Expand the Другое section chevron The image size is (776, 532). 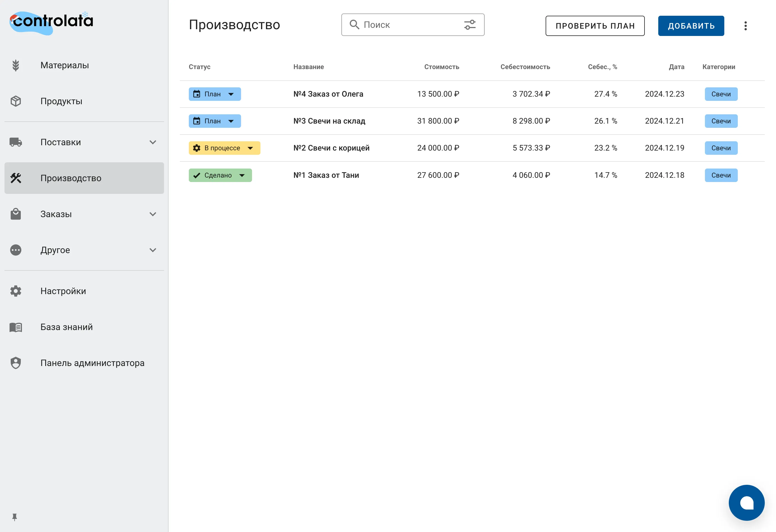153,250
